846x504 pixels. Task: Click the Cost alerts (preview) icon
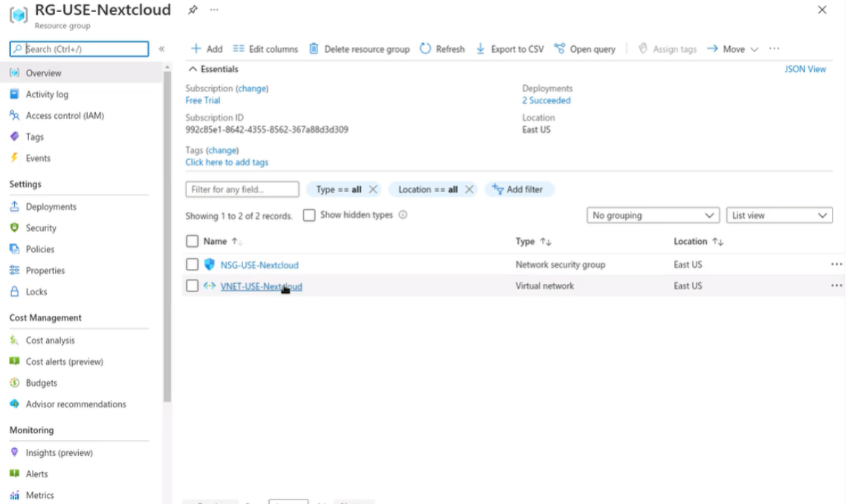coord(15,361)
